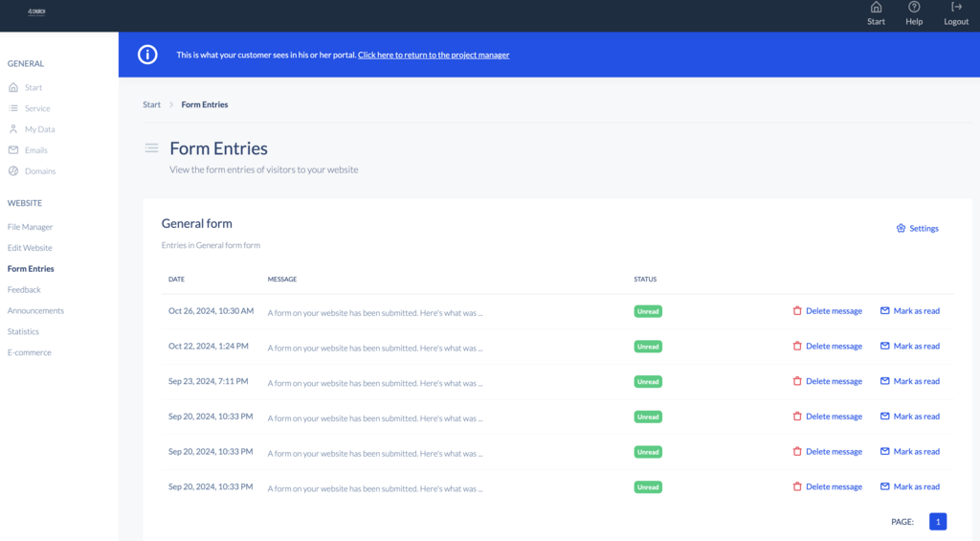
Task: Click the My Data person icon in sidebar
Action: coord(13,129)
